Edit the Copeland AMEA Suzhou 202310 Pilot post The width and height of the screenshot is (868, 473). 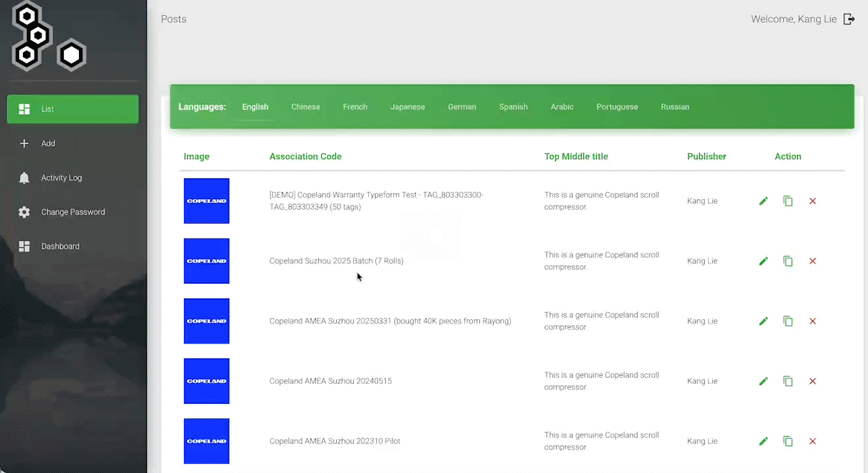[x=763, y=441]
